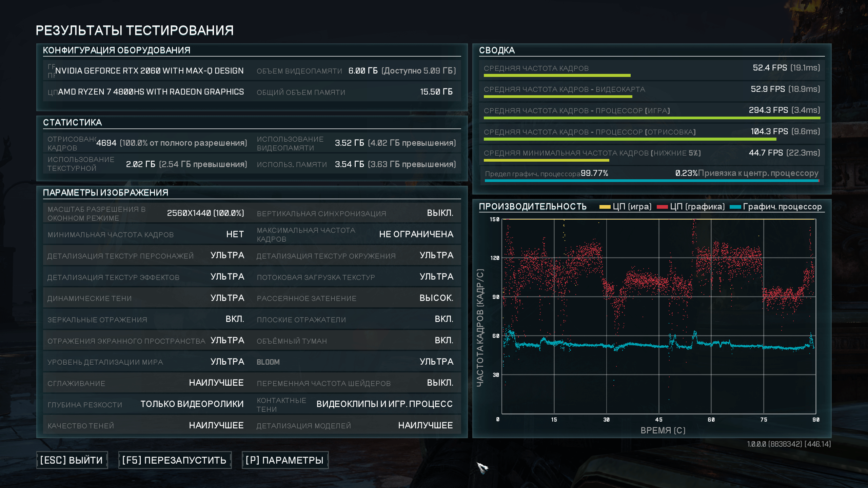
Task: Click ОБЪЁМНЫЙ ТУМАН ВКЛ. value
Action: (444, 341)
